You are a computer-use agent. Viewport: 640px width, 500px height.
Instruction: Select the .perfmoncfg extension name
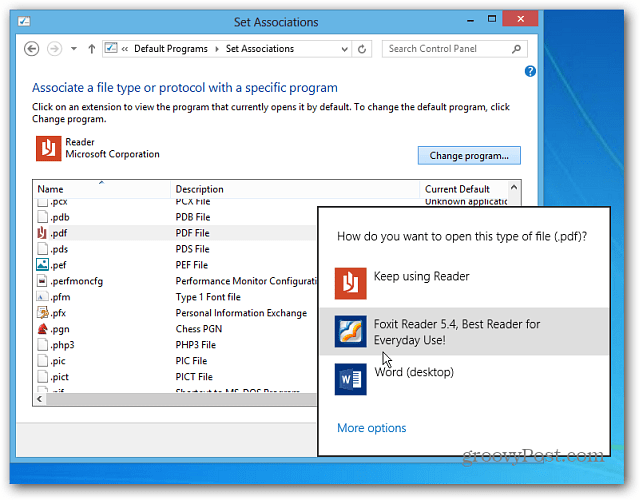tap(77, 281)
